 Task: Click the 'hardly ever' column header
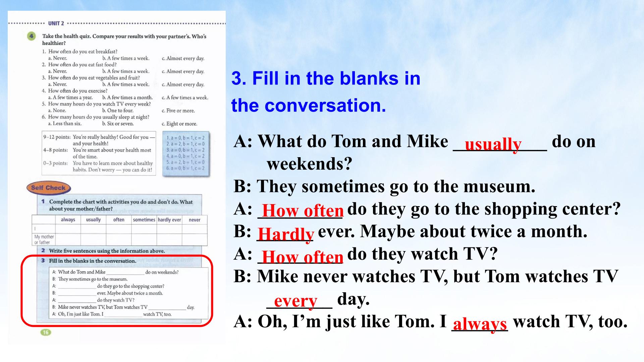[x=169, y=220]
